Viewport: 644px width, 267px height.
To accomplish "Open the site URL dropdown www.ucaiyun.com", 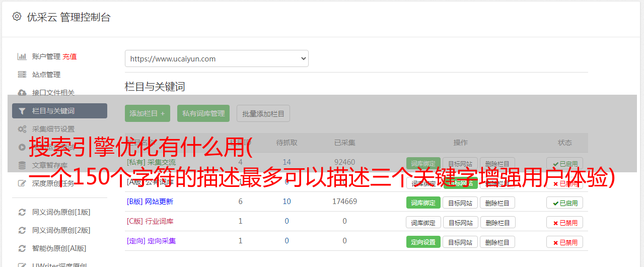I will 217,58.
